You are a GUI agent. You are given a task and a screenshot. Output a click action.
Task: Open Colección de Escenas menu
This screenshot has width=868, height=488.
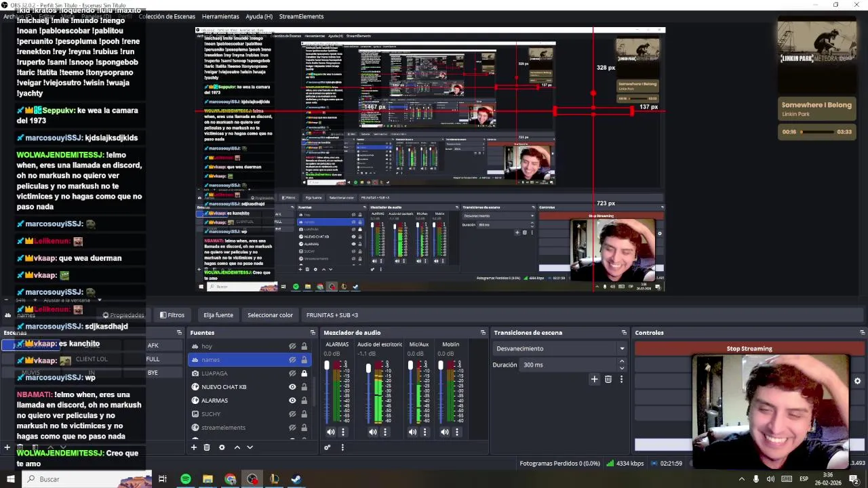(x=166, y=16)
